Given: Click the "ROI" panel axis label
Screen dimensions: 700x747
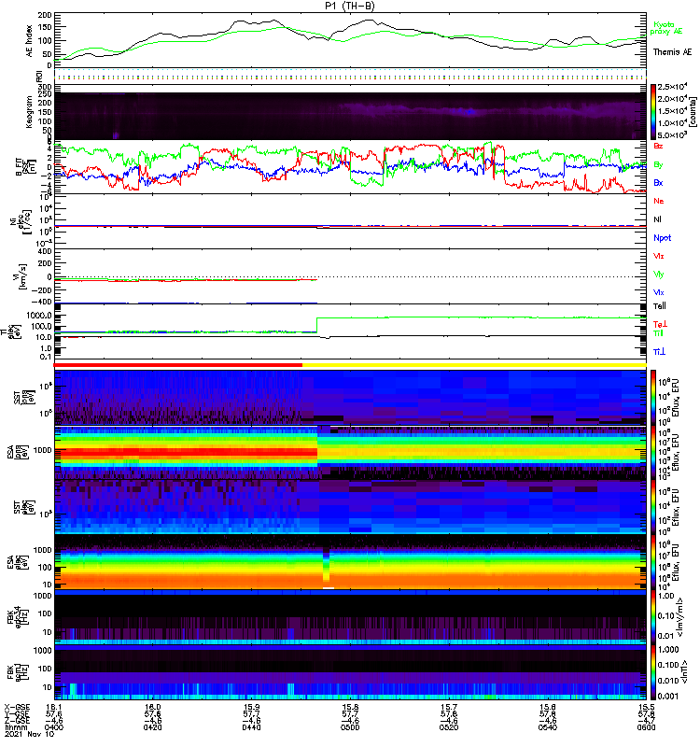Looking at the screenshot, I should point(39,77).
